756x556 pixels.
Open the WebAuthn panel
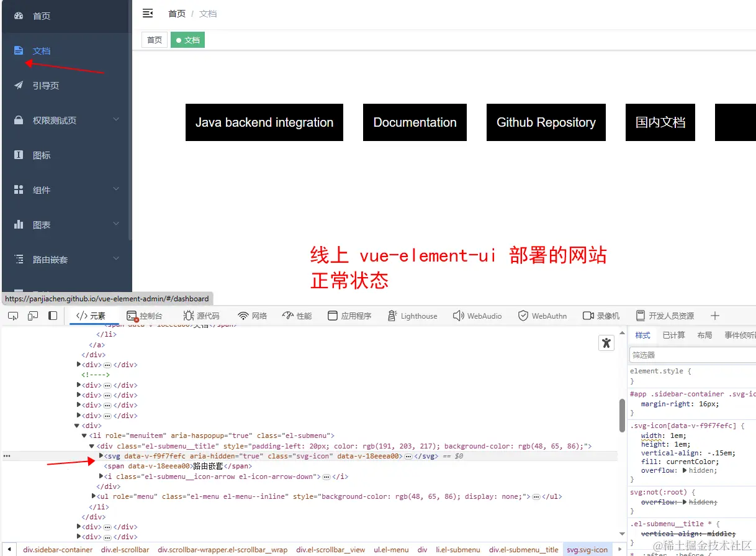(x=542, y=316)
